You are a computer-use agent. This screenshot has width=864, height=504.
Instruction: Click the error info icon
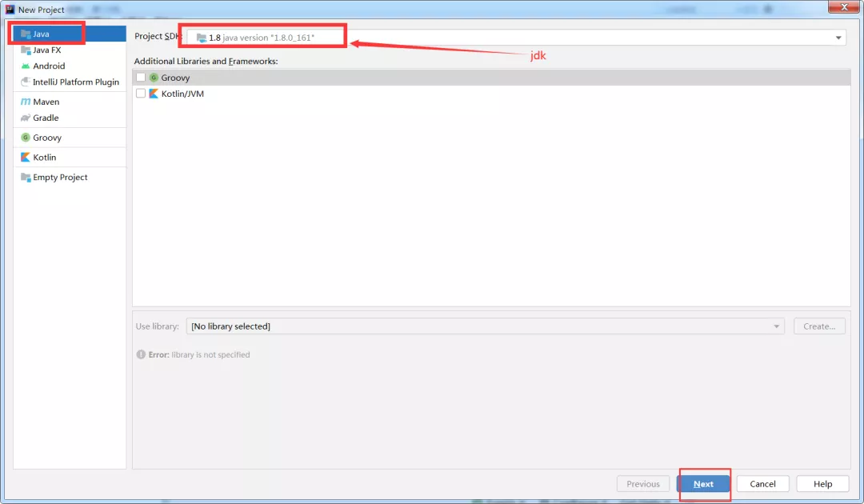pos(141,354)
